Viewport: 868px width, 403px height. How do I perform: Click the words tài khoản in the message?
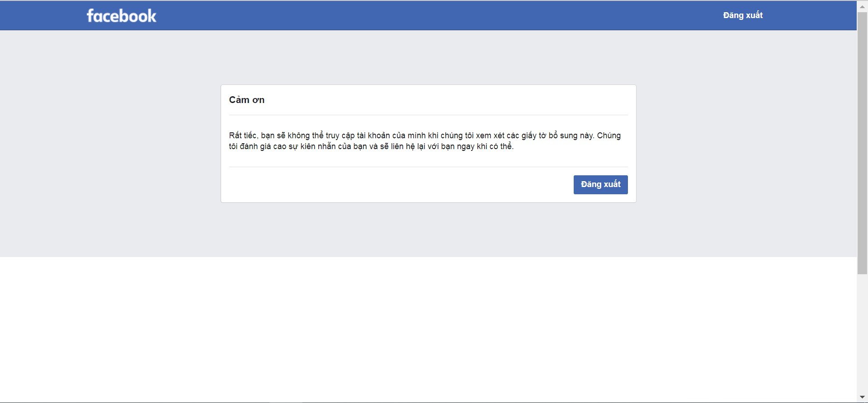coord(373,136)
